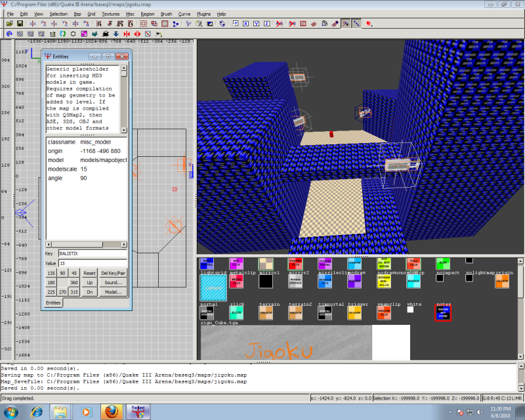Toggle the pressed blue edge drag icon
Image resolution: width=525 pixels, height=420 pixels.
pyautogui.click(x=356, y=24)
